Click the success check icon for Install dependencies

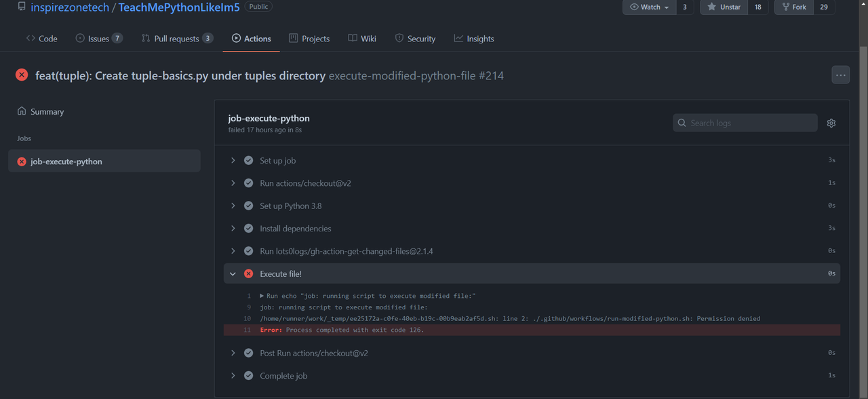[x=248, y=229]
